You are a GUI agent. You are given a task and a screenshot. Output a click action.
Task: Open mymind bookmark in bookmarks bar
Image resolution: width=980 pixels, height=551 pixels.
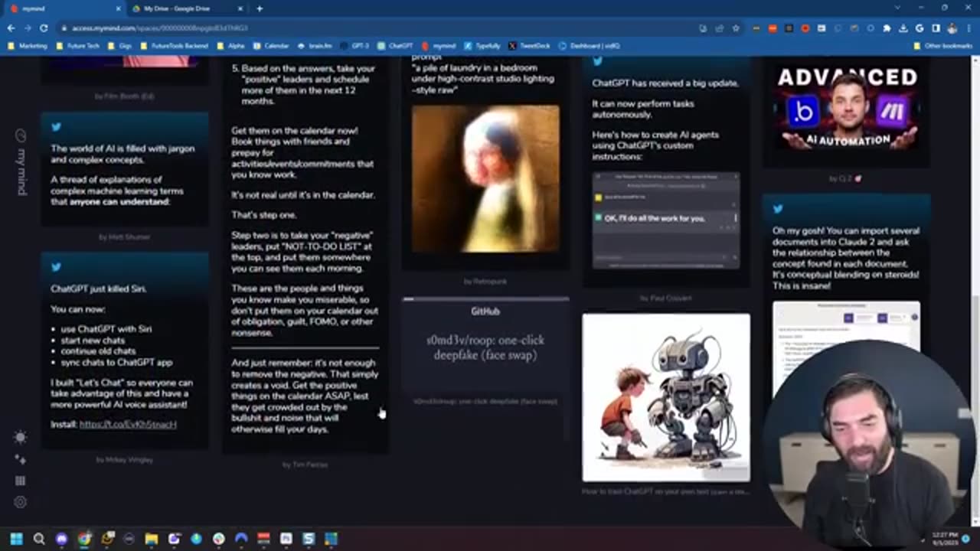439,46
